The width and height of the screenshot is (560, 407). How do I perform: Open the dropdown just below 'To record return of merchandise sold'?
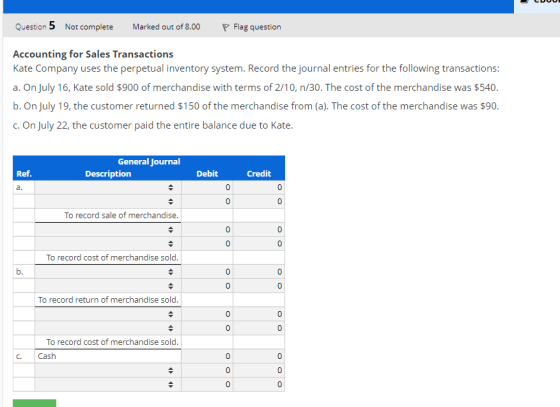click(x=108, y=314)
